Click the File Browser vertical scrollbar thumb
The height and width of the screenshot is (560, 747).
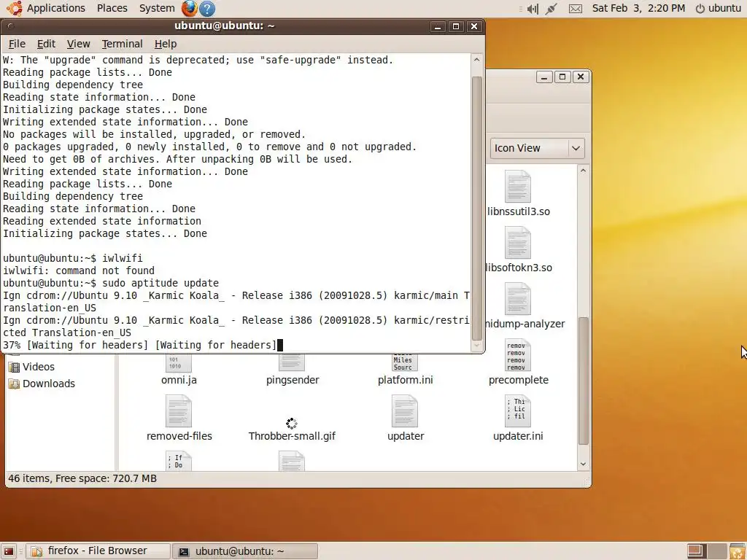coord(583,381)
